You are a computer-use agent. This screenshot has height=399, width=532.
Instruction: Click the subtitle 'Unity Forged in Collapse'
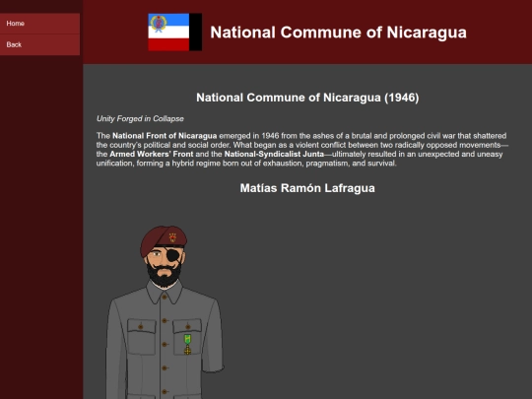pos(140,119)
